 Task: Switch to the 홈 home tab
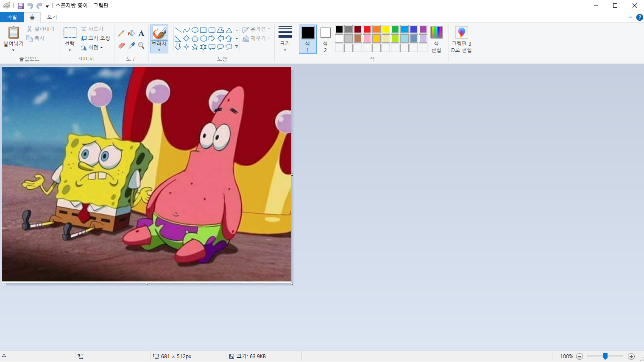32,17
